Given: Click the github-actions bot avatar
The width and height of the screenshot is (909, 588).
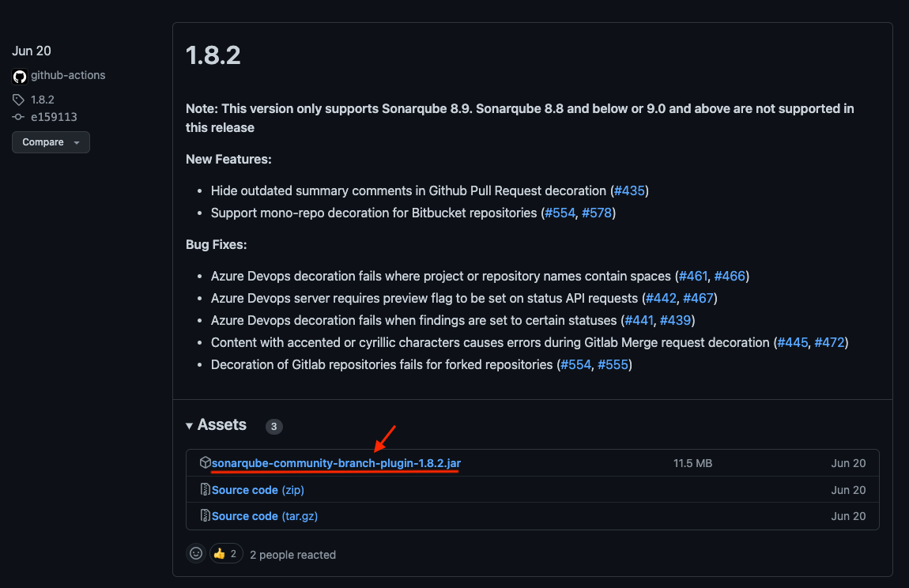Looking at the screenshot, I should click(19, 76).
